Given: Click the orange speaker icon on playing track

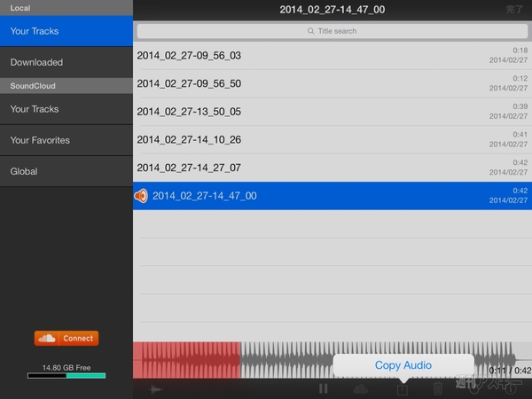Looking at the screenshot, I should 141,196.
